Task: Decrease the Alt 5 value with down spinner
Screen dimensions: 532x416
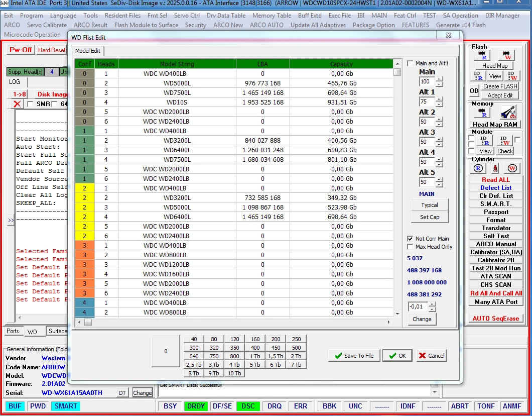Action: (x=439, y=184)
